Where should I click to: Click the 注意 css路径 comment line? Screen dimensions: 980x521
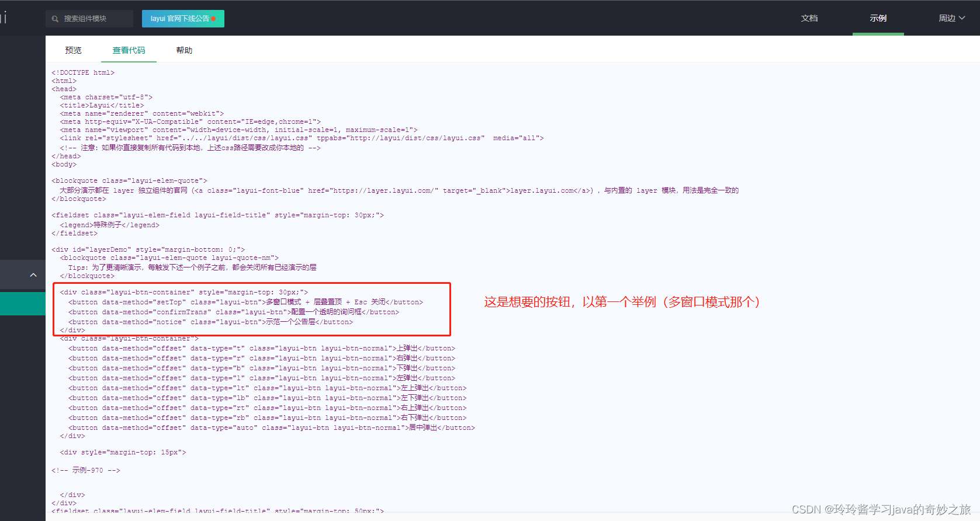point(190,148)
